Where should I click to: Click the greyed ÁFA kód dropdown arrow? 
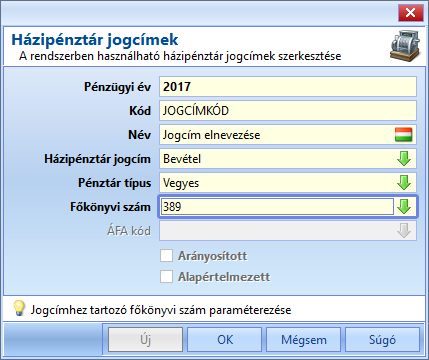pyautogui.click(x=404, y=231)
